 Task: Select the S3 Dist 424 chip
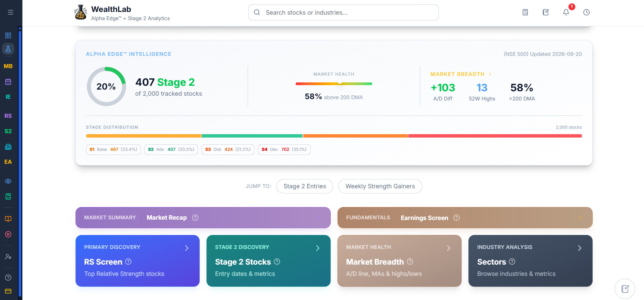[x=228, y=149]
